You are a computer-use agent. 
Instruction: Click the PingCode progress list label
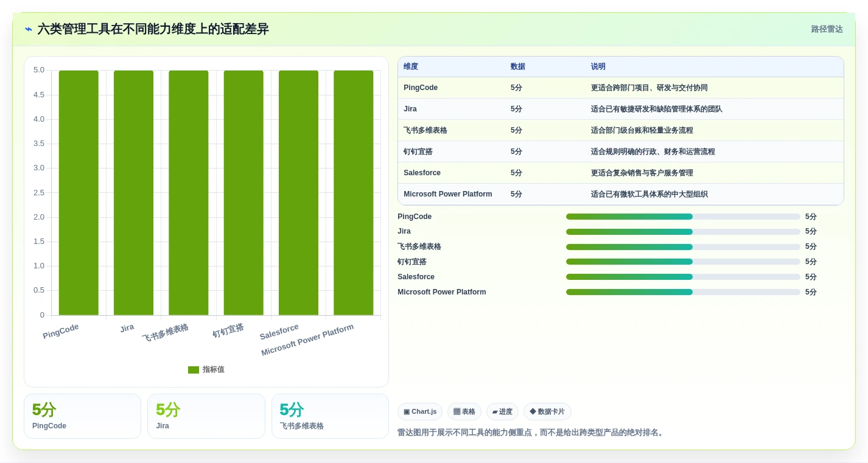pos(415,217)
